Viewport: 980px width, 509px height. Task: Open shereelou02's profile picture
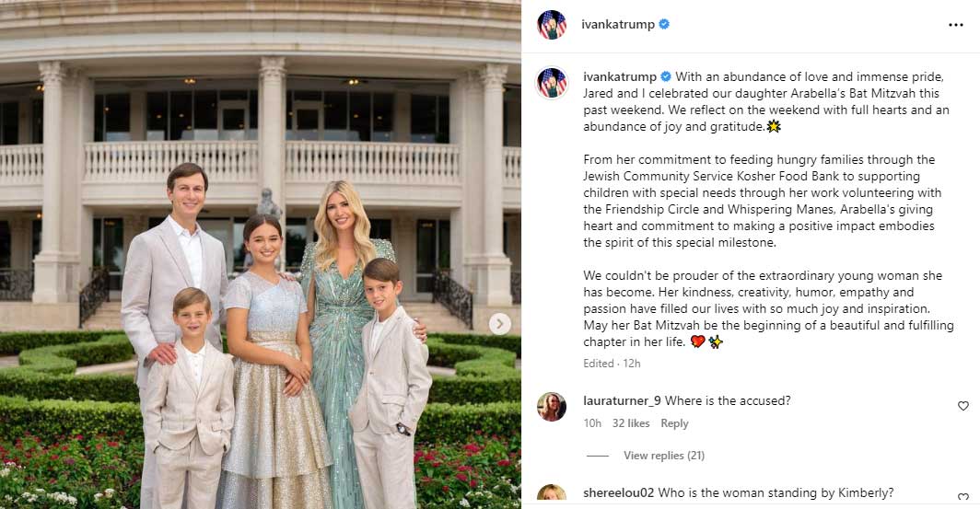552,494
